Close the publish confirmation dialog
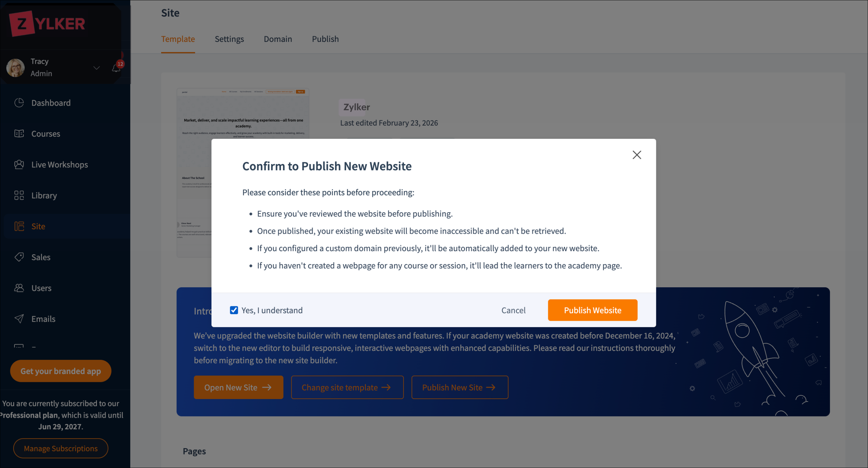This screenshot has height=468, width=868. (x=636, y=155)
